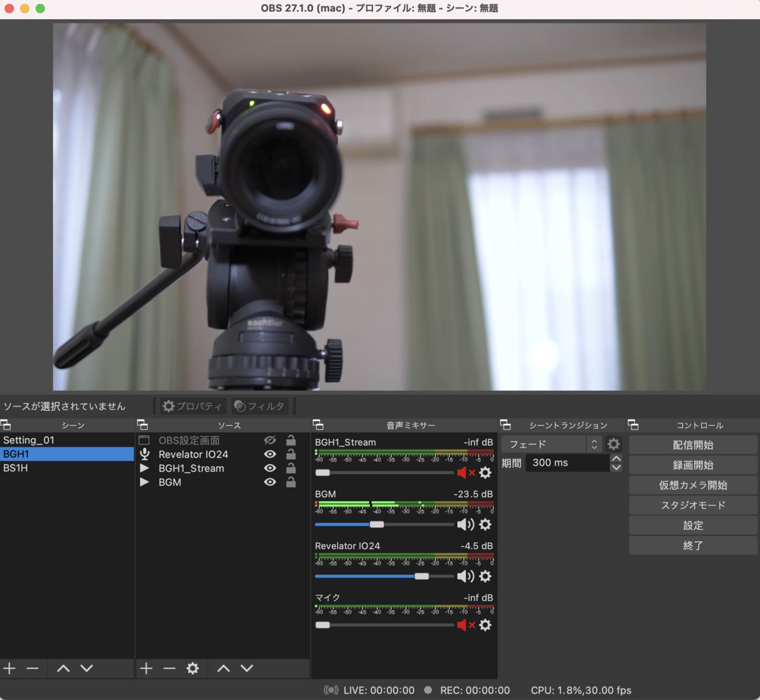Move the scene down with arrow icon
Image resolution: width=760 pixels, height=700 pixels.
(x=87, y=668)
